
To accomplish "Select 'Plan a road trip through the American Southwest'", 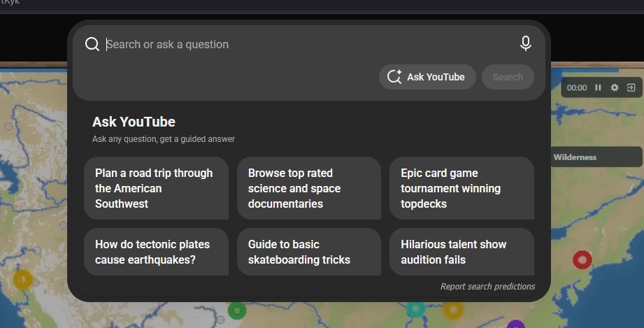I will click(156, 188).
